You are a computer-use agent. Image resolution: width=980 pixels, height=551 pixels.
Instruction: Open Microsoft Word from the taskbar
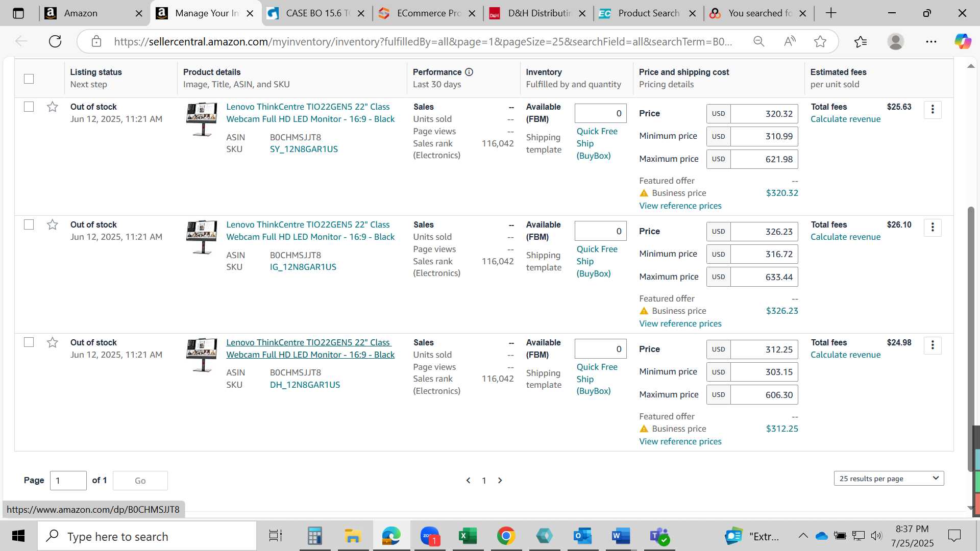coord(621,536)
